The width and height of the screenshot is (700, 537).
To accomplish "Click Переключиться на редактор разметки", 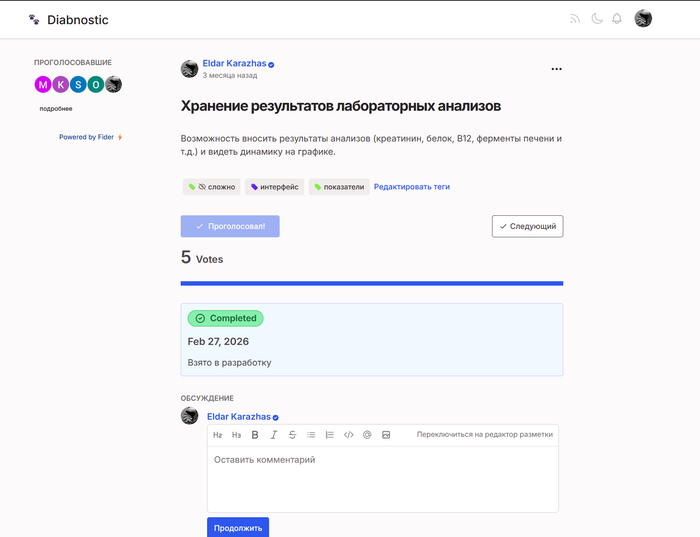I will (485, 434).
